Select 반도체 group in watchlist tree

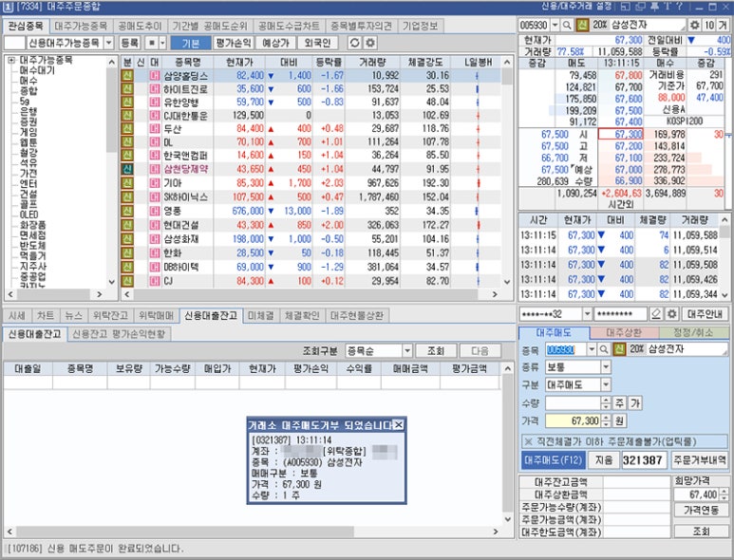click(x=32, y=246)
